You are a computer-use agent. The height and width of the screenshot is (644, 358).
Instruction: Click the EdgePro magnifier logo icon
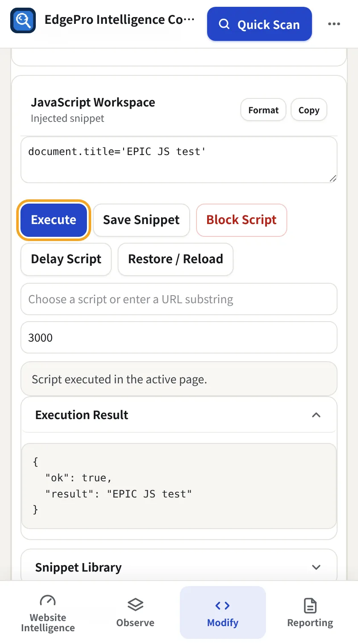tap(23, 20)
